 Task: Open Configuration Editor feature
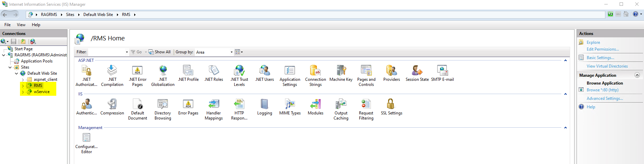click(x=86, y=143)
